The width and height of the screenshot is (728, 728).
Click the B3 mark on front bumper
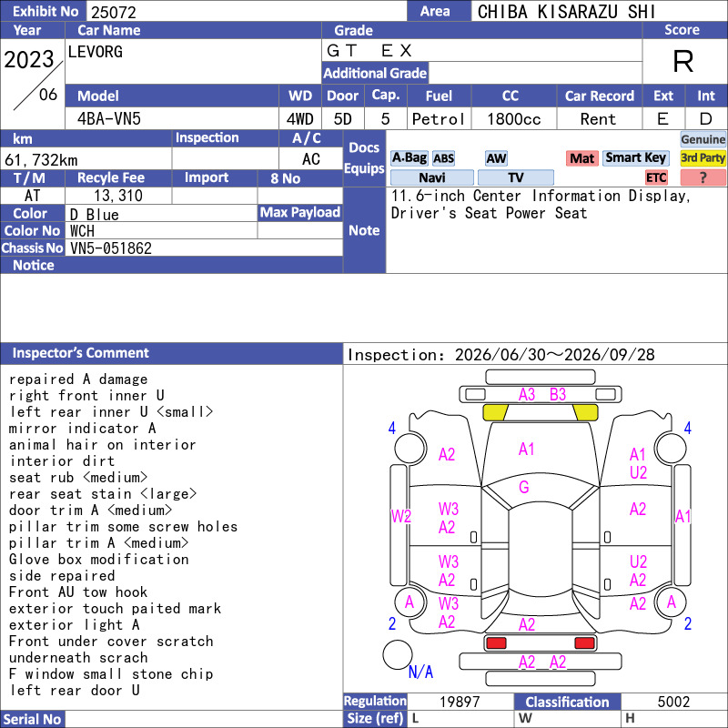tap(558, 395)
